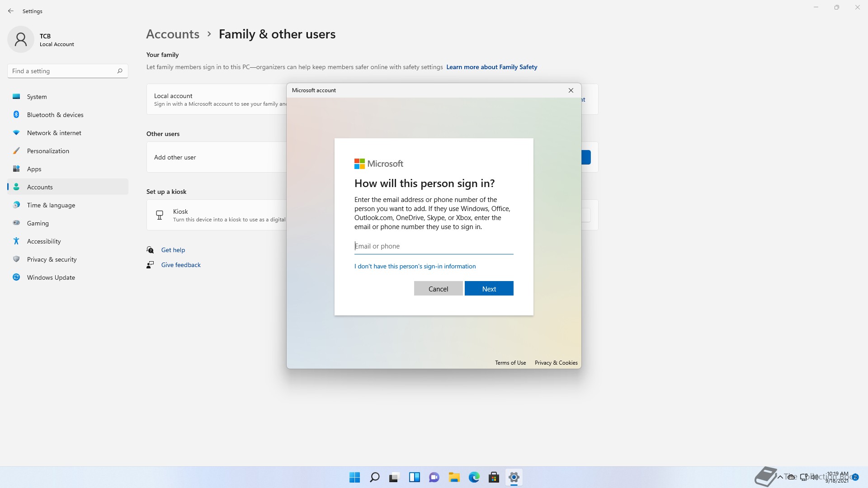The width and height of the screenshot is (868, 488).
Task: Click the Give feedback link
Action: pos(181,265)
